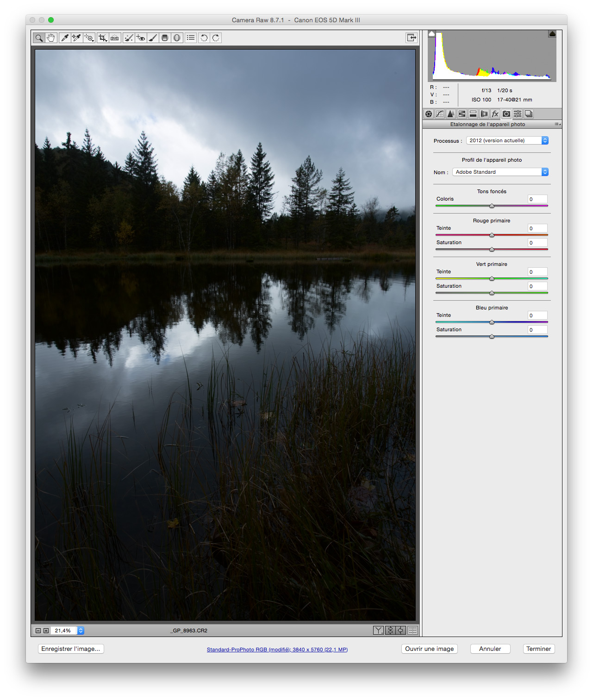
Task: Open the workflow options ProPhoto RGB link
Action: 277,650
